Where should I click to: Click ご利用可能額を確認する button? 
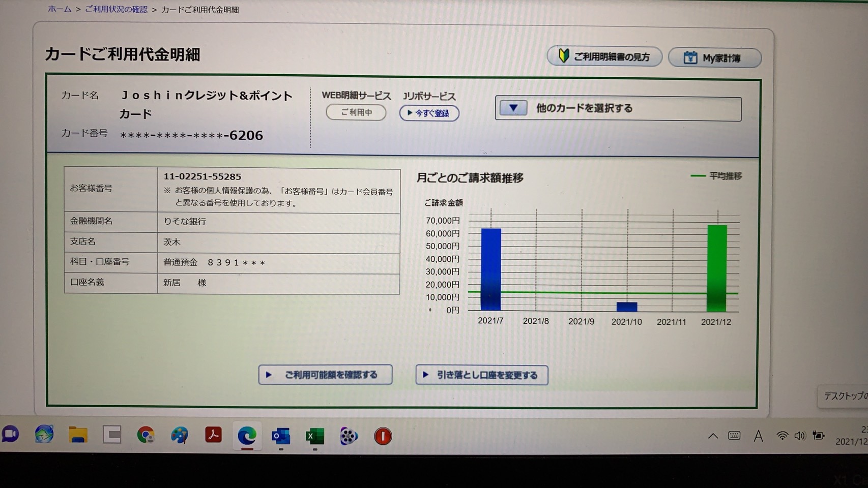[x=325, y=375]
